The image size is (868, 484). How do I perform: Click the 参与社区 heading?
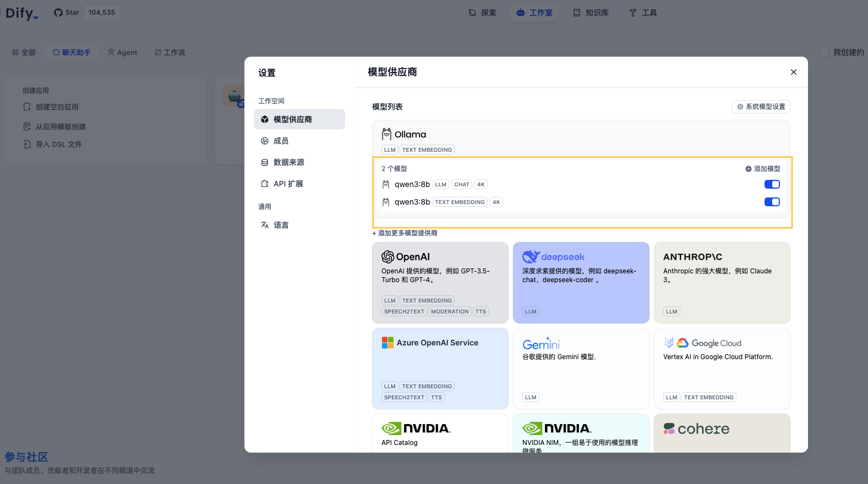26,457
